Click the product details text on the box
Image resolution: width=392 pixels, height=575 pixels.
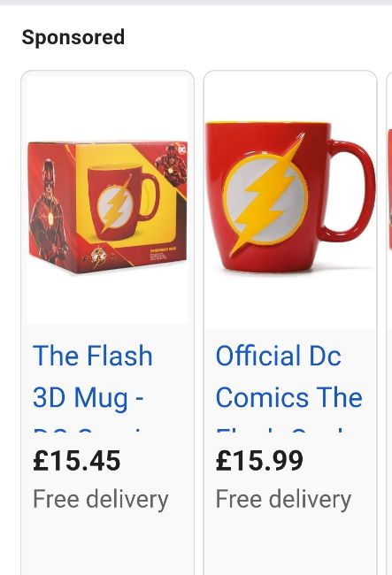(161, 255)
